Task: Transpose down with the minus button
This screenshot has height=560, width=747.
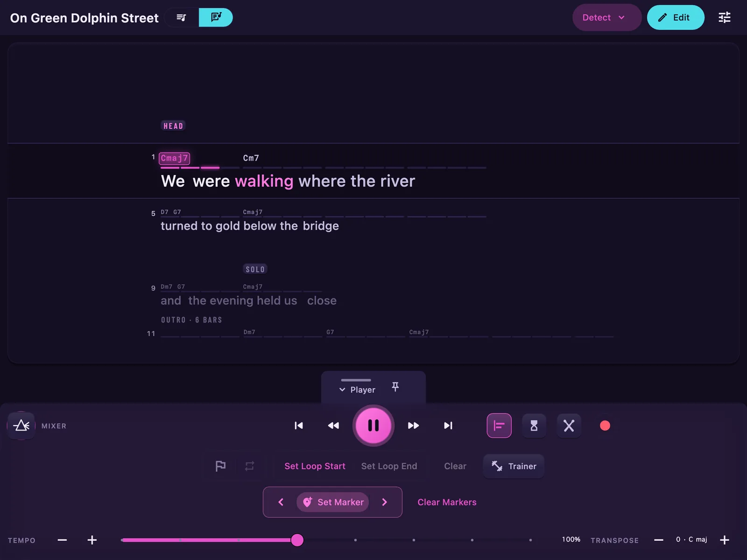Action: click(658, 540)
